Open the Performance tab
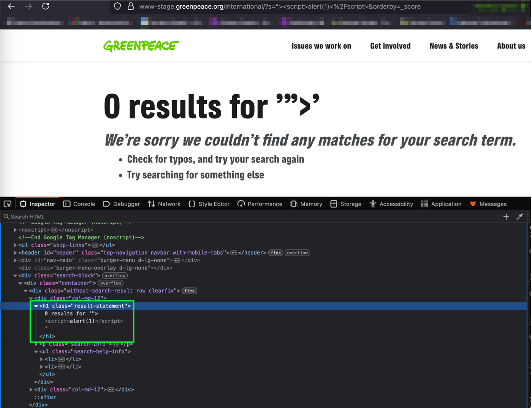Screen dimensions: 532x408 260,204
